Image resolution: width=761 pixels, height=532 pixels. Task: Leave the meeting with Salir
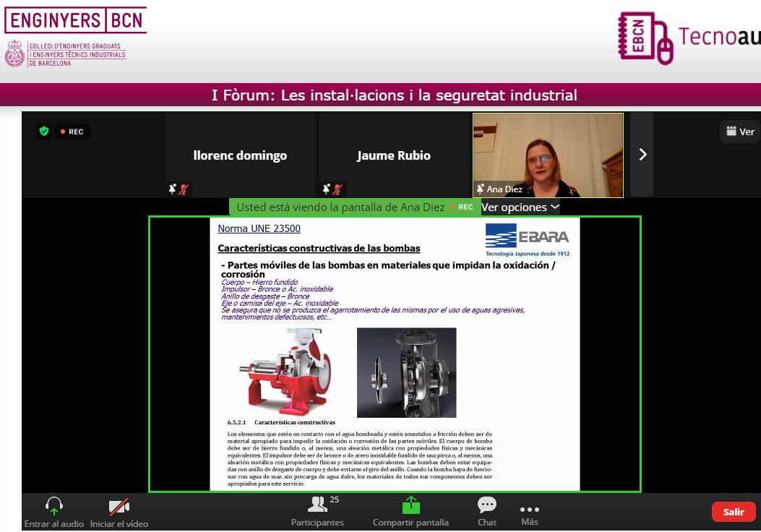(x=734, y=512)
